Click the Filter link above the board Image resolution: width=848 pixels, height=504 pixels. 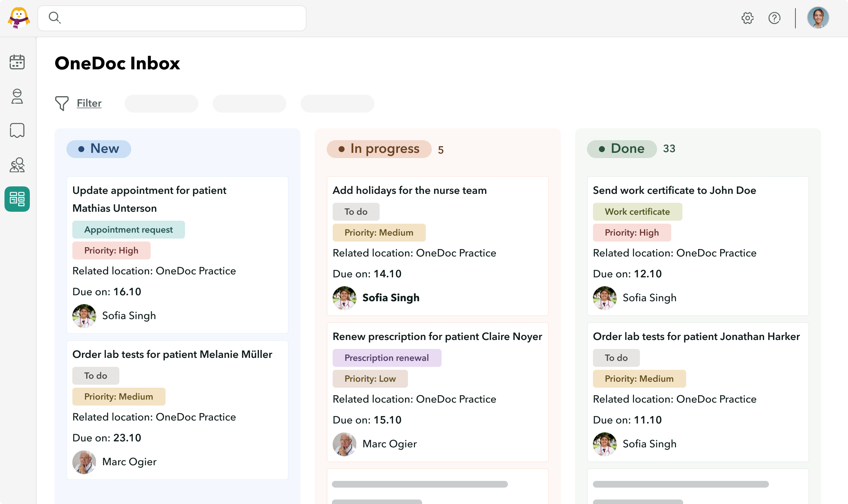pyautogui.click(x=89, y=103)
